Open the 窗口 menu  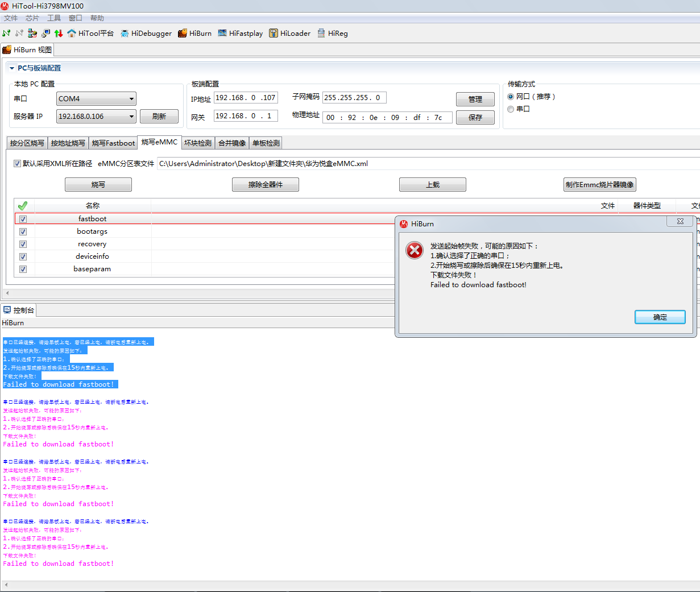click(76, 18)
